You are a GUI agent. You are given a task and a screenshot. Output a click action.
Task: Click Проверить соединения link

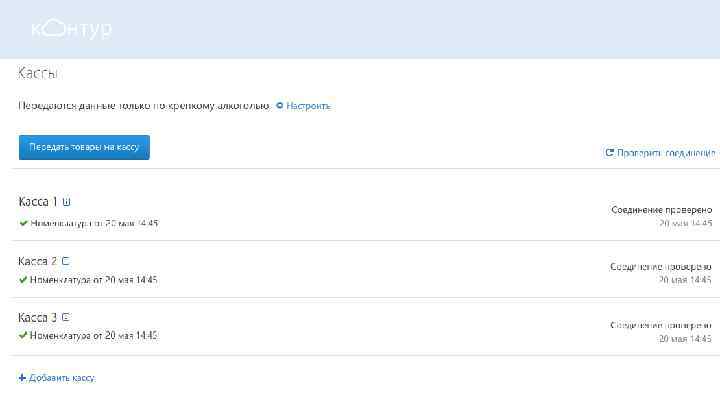[x=666, y=153]
